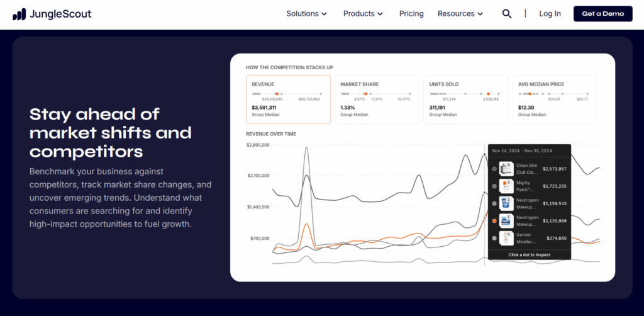This screenshot has height=316, width=644.
Task: Click the Revenue Over Time heading
Action: coord(271,134)
